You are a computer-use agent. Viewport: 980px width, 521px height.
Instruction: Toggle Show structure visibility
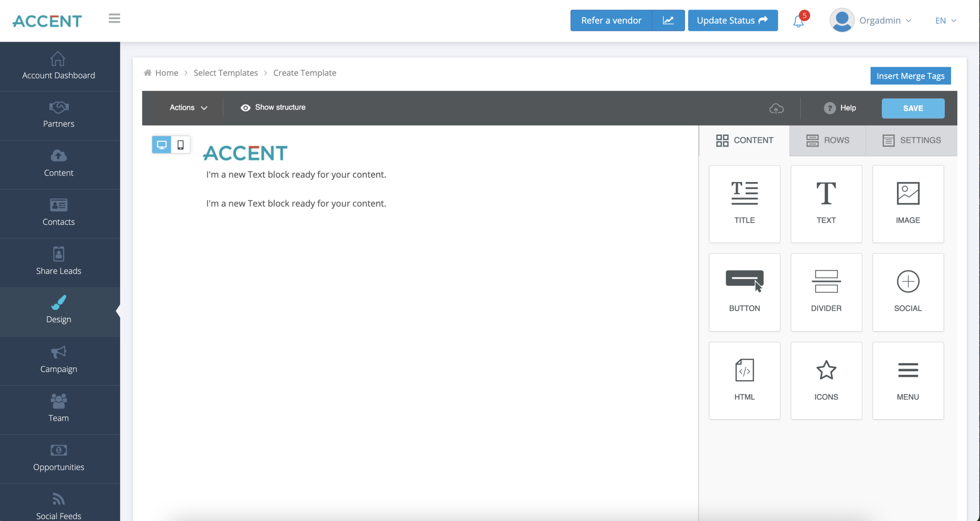(273, 108)
